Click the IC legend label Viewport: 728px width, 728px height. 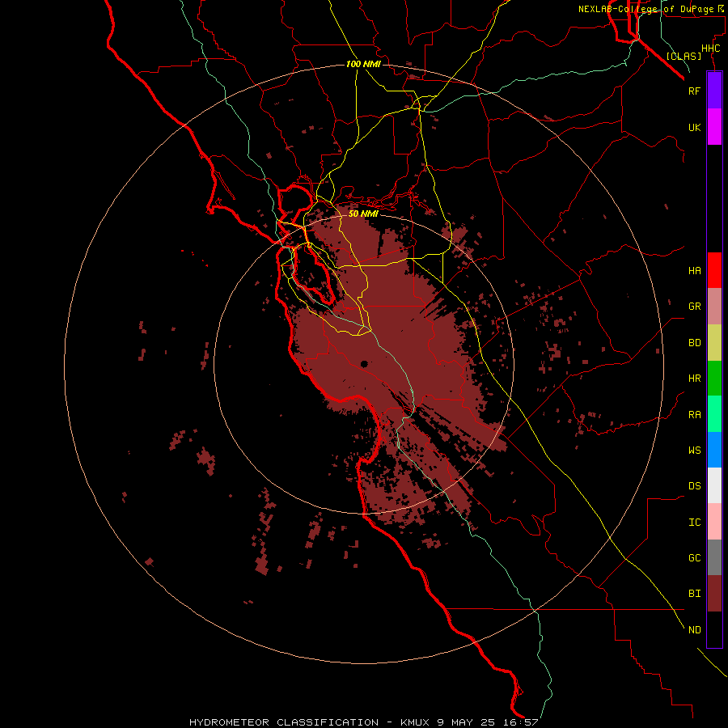(694, 523)
